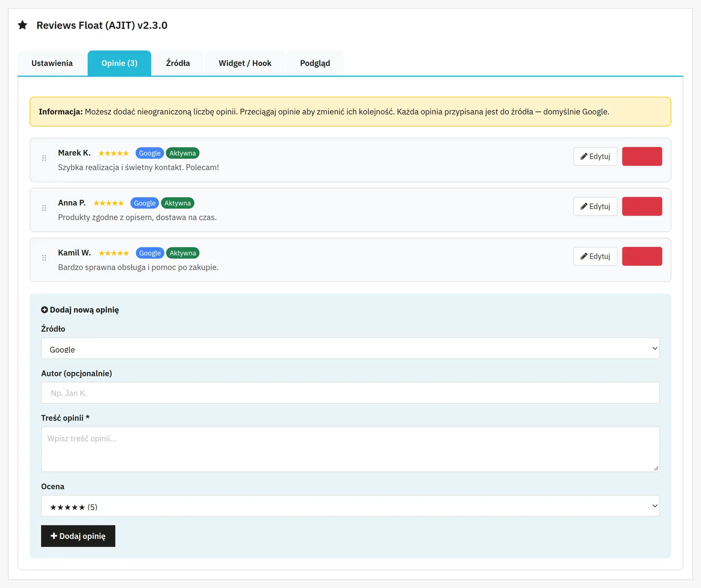Click the Google badge on Kamil W. review
Screen dimensions: 701x588
pos(150,253)
